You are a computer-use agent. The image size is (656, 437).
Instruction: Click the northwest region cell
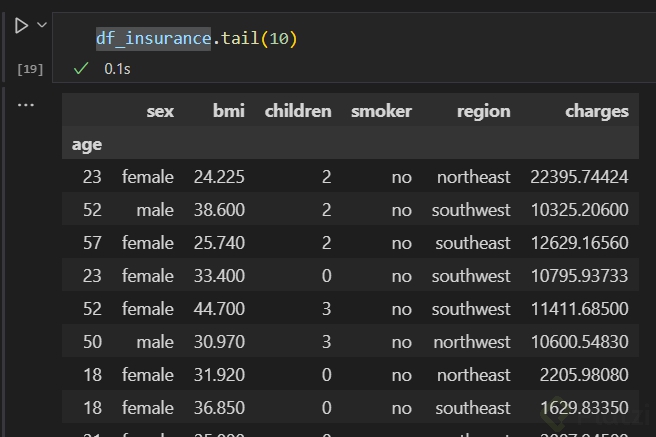[473, 342]
